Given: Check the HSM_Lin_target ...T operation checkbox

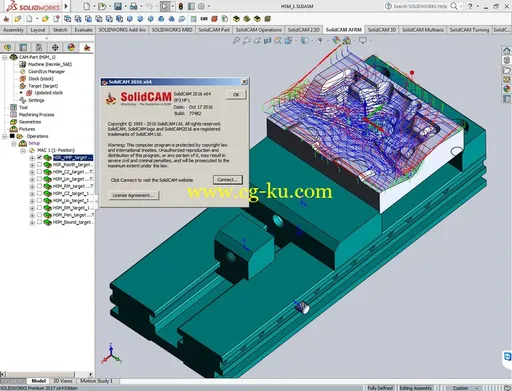Looking at the screenshot, I should click(x=39, y=179).
